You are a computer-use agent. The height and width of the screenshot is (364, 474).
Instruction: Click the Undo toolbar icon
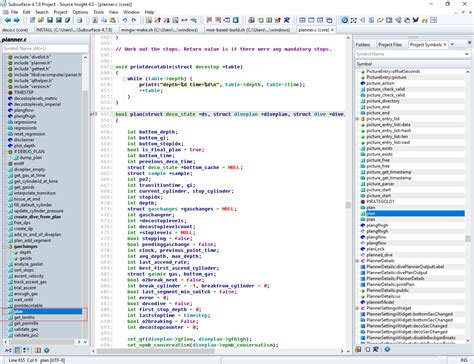[x=125, y=20]
